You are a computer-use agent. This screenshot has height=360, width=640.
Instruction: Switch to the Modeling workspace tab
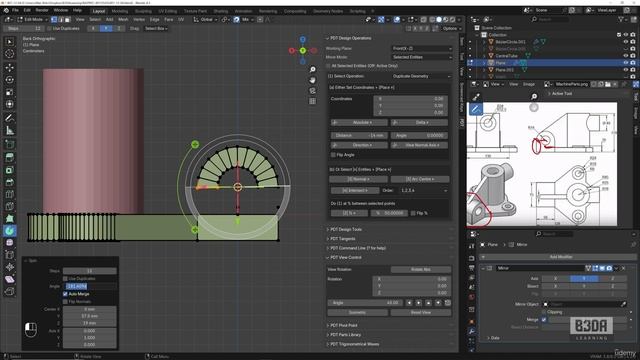pyautogui.click(x=120, y=11)
